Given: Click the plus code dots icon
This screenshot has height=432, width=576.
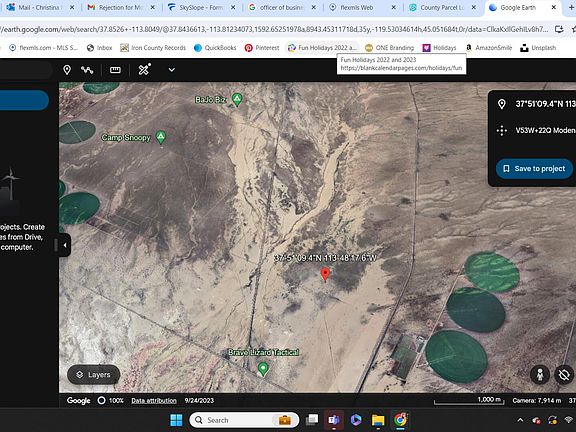Looking at the screenshot, I should click(x=502, y=130).
